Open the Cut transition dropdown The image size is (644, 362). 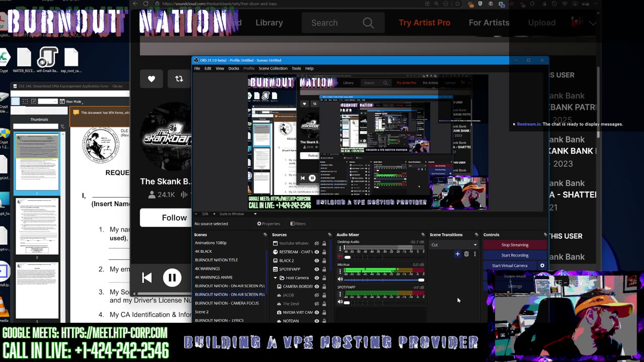pos(454,245)
